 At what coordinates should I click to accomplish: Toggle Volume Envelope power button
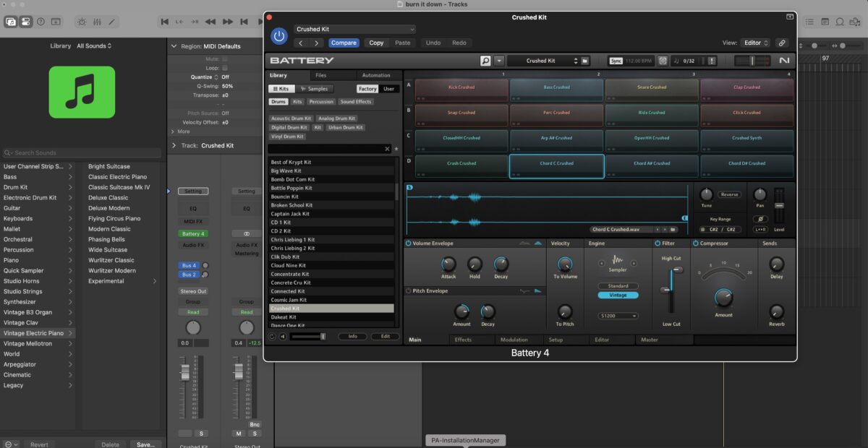pyautogui.click(x=409, y=244)
